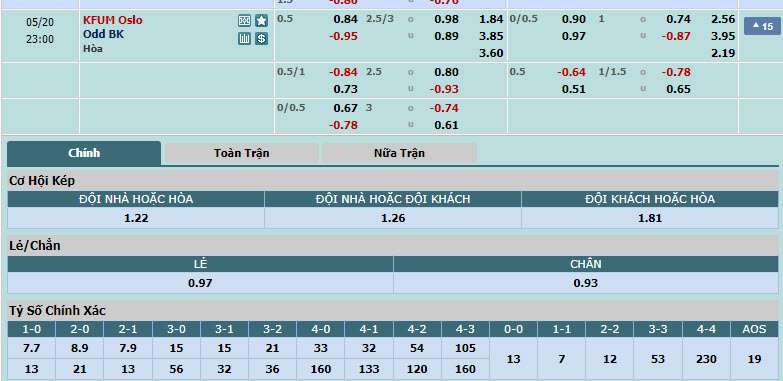
Task: Select 1-1 draw score odds 7
Action: [562, 359]
